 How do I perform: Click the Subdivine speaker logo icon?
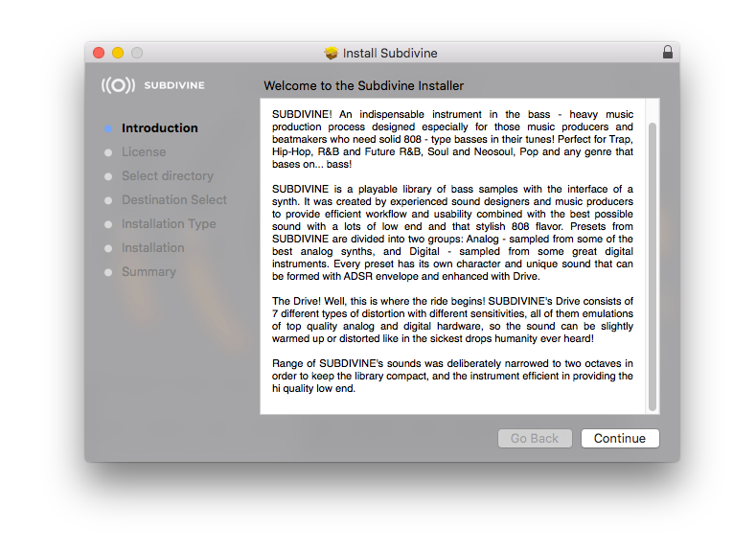[118, 85]
